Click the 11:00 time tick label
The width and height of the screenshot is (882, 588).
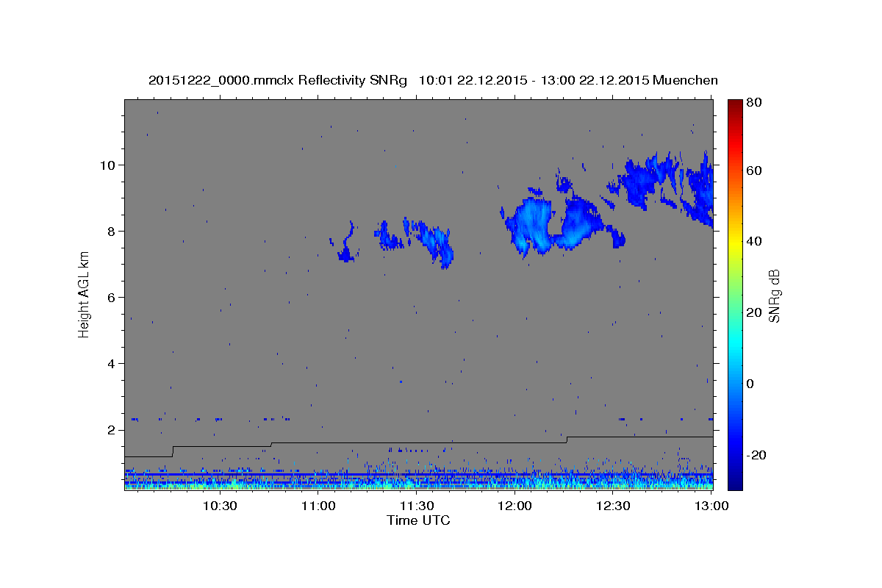click(x=318, y=506)
